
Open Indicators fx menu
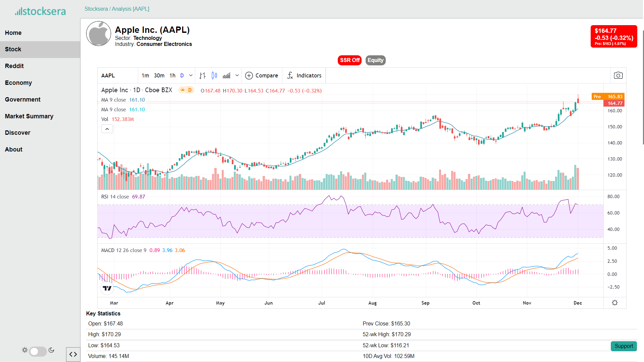[304, 76]
